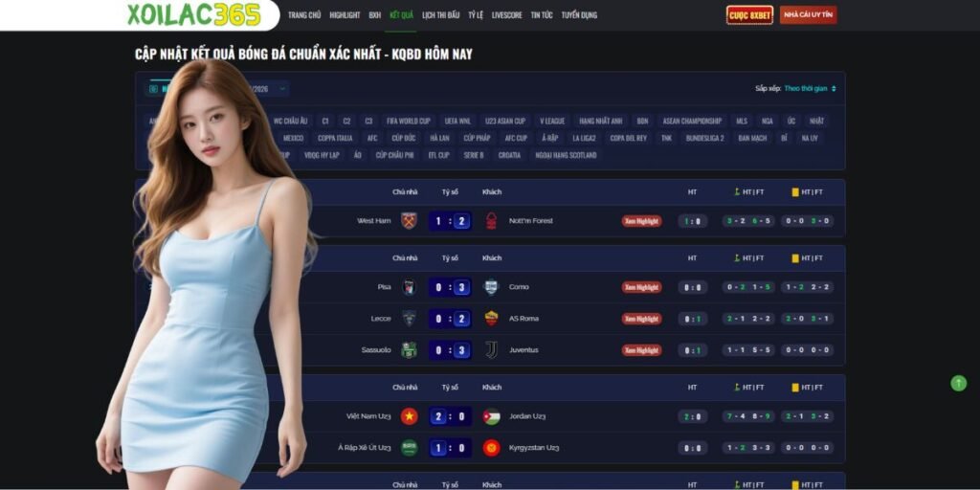Open the Kết quả menu tab
The image size is (980, 490).
pos(401,15)
